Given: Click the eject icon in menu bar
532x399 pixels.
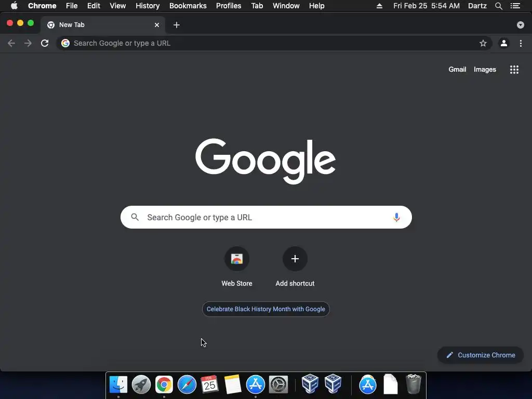Looking at the screenshot, I should [379, 6].
